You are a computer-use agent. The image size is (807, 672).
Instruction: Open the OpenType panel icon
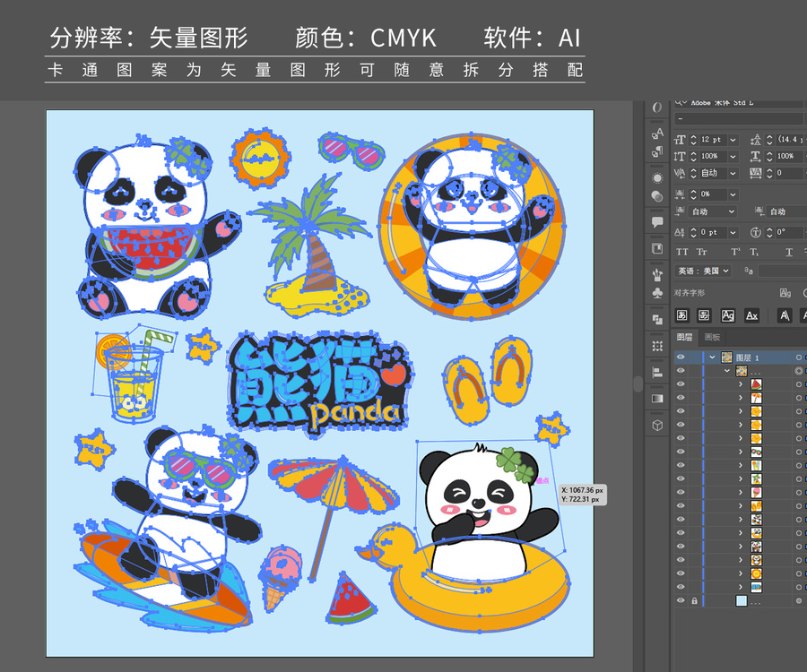(x=657, y=108)
